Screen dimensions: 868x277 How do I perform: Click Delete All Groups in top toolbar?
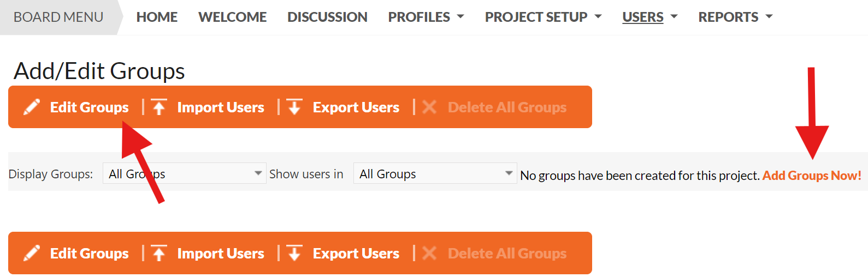click(507, 107)
